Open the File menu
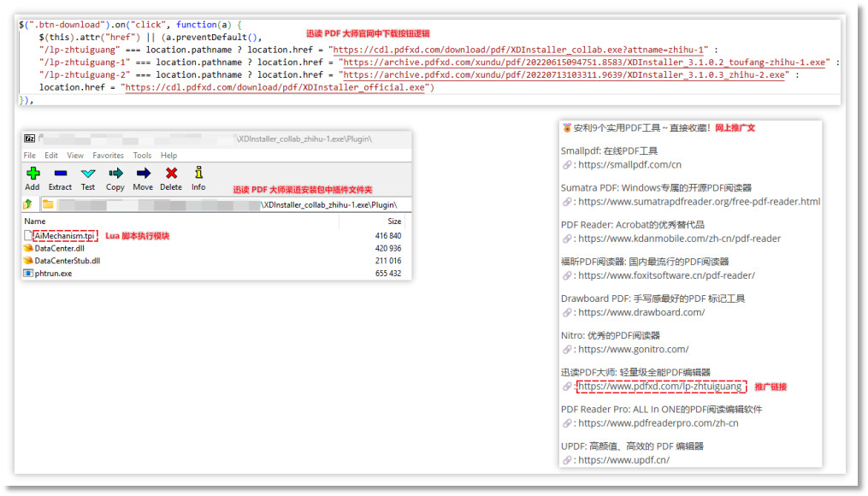The width and height of the screenshot is (868, 496). 30,156
